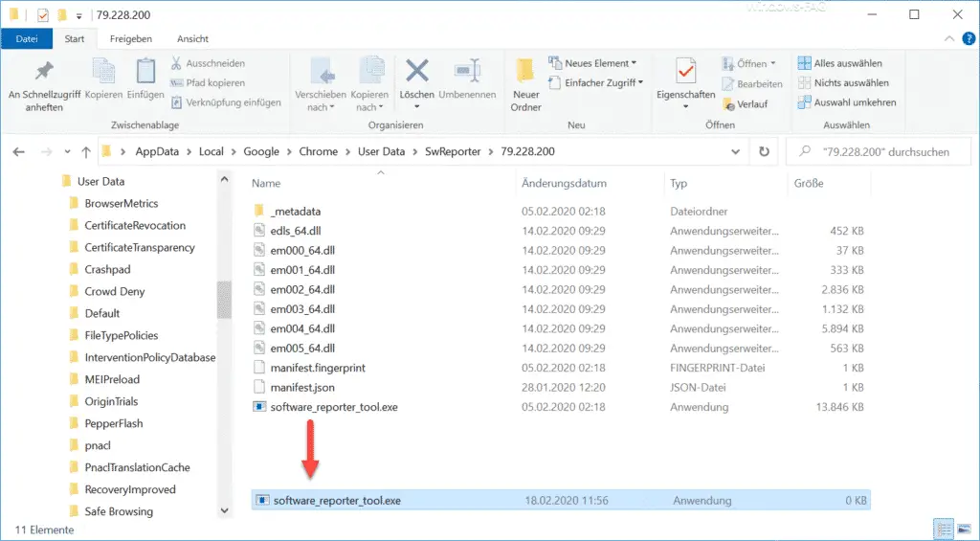The width and height of the screenshot is (980, 541).
Task: Sort by Änderungsdatum column header
Action: (x=564, y=183)
